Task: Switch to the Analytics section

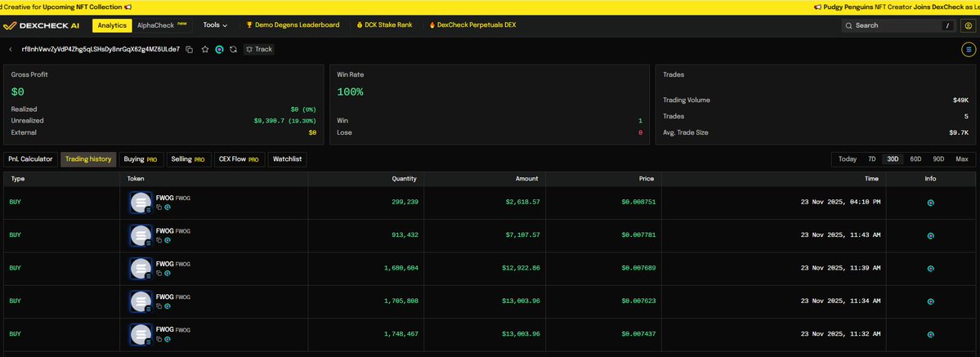Action: pos(112,25)
